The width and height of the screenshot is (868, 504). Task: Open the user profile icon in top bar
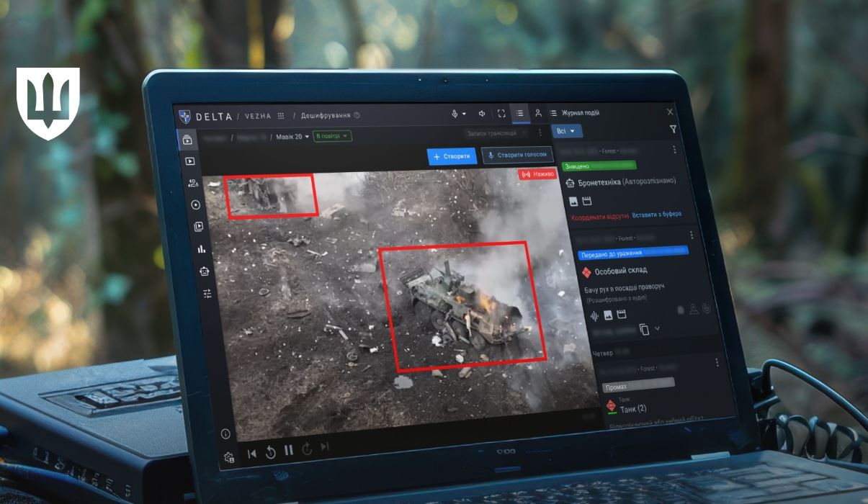point(537,114)
